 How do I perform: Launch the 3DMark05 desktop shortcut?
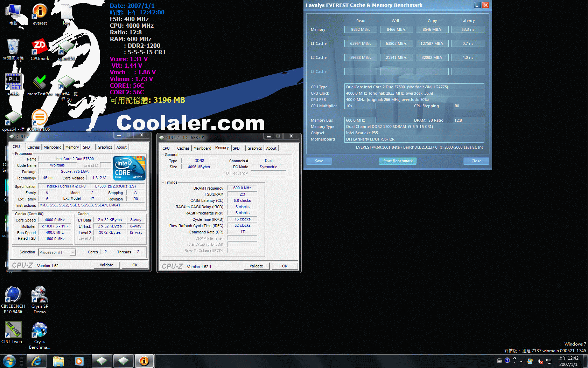coord(40,120)
